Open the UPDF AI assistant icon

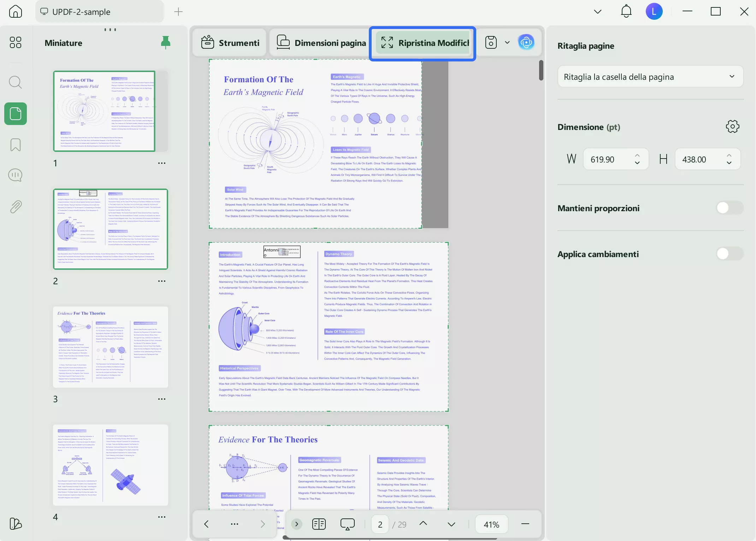[526, 42]
